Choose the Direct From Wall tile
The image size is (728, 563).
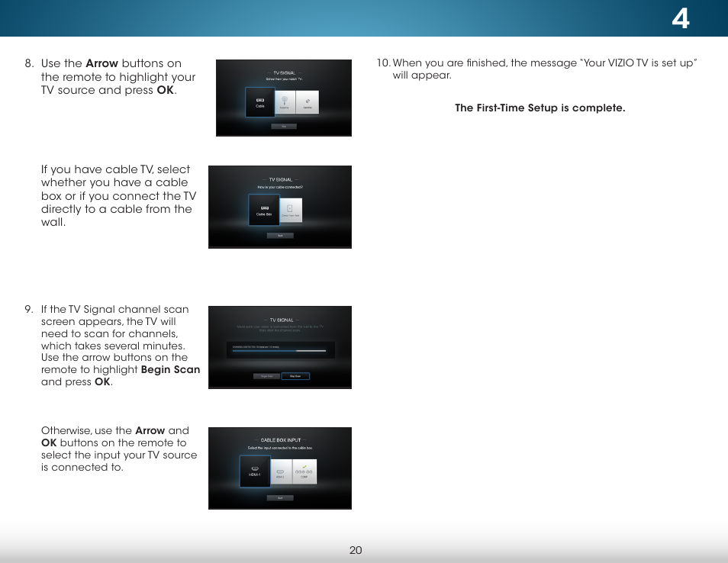click(x=291, y=211)
